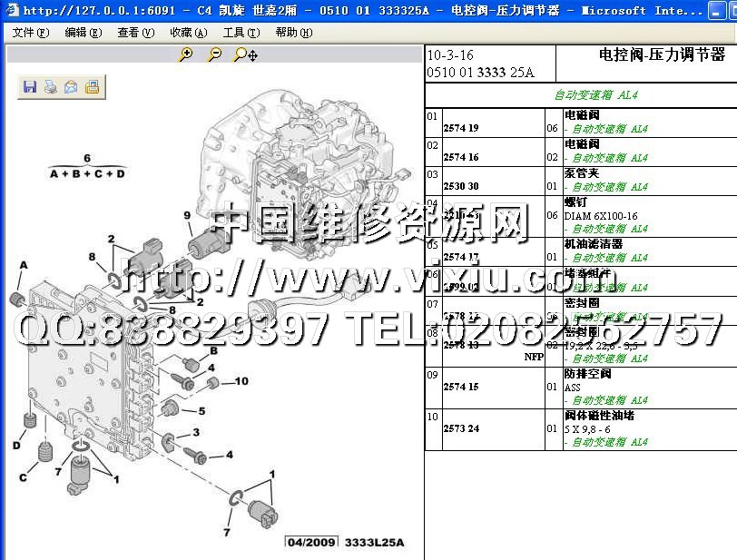Click the send by email envelope icon
This screenshot has width=737, height=560.
pos(71,87)
